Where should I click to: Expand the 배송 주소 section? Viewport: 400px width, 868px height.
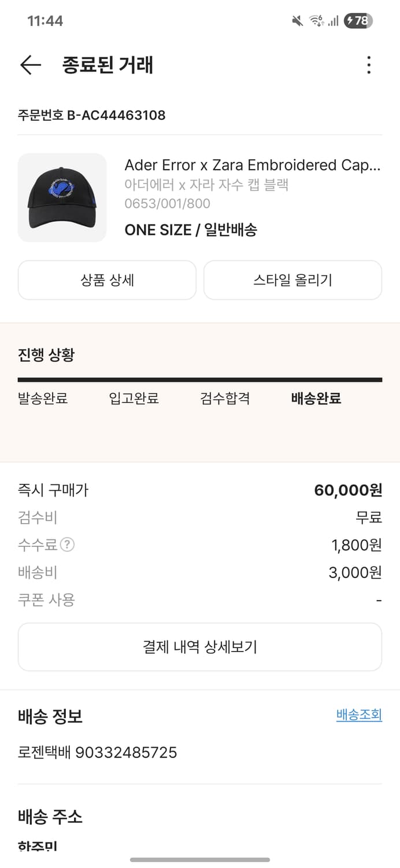pos(50,818)
